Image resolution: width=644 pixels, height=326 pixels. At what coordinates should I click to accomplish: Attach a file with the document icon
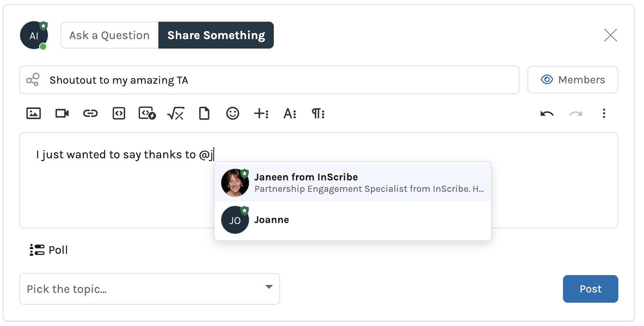click(x=204, y=114)
